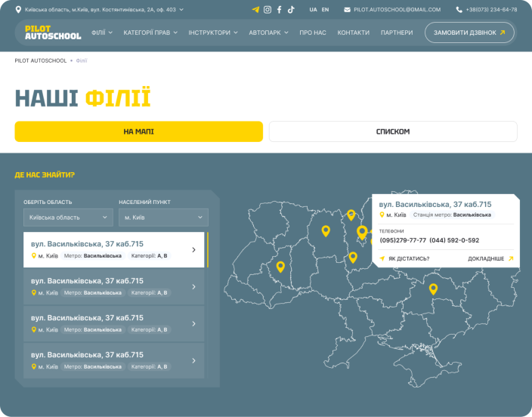Click the arrow icon next to ДОКЛАДНІШЕ
The height and width of the screenshot is (417, 532).
[511, 258]
